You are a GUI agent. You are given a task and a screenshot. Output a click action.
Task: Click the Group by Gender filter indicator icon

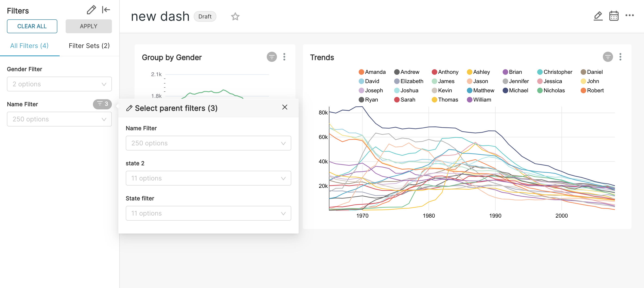click(x=272, y=57)
